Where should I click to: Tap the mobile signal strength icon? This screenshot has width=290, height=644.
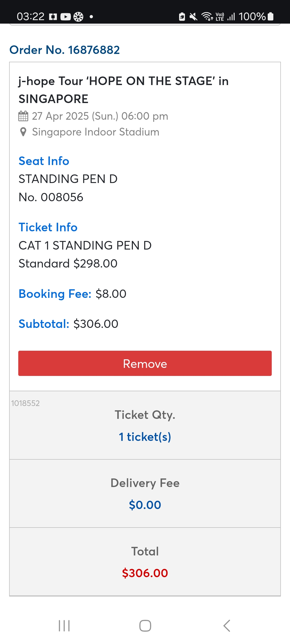coord(231,17)
